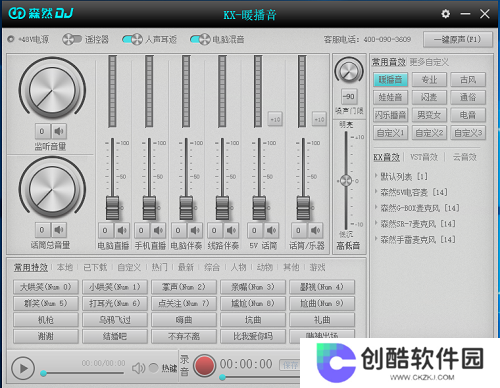Click the player volume speaker icon
The height and width of the screenshot is (388, 500).
point(138,368)
